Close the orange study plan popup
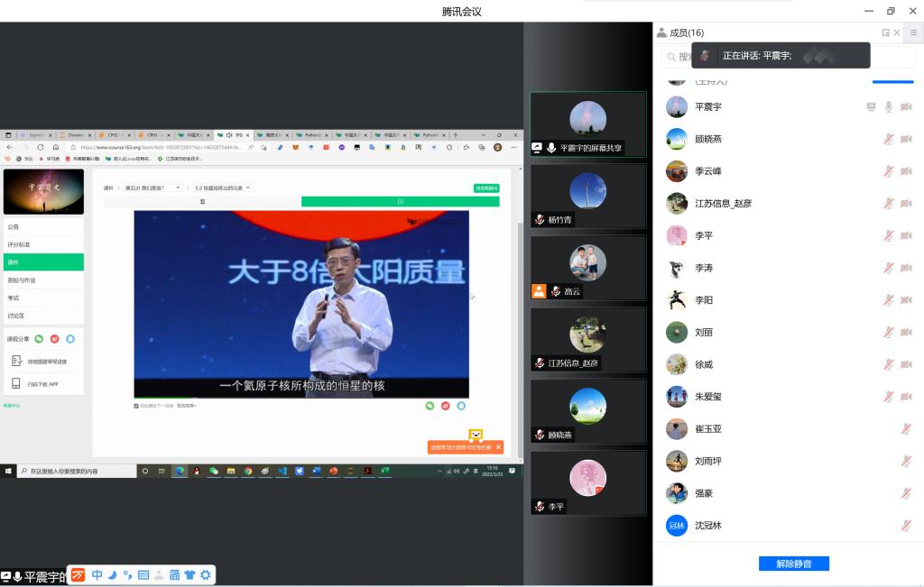 click(x=498, y=447)
